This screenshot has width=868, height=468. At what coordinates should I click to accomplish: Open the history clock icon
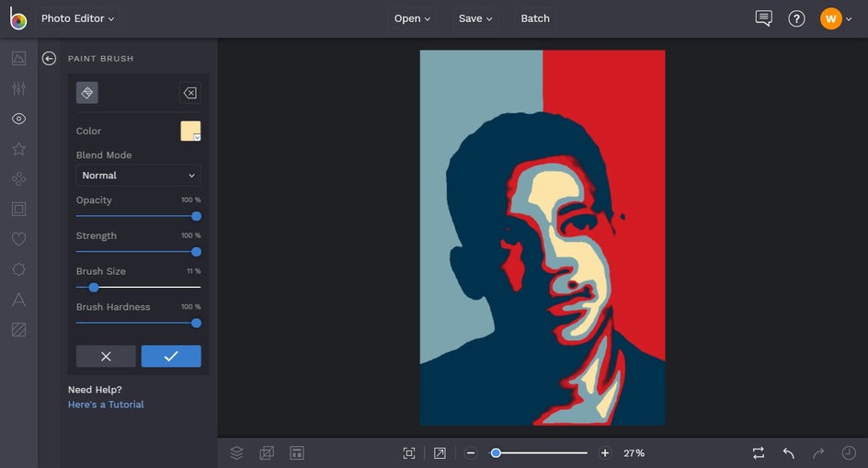tap(849, 453)
